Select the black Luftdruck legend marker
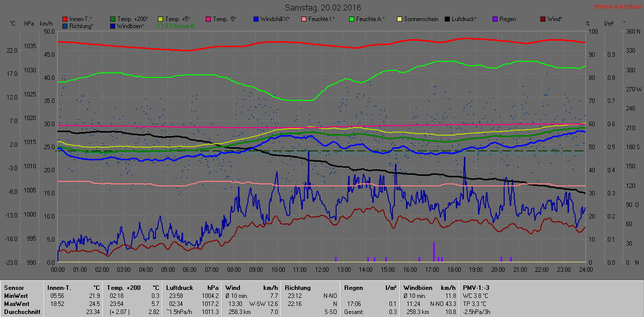Screen dimensions: 644x317 447,19
